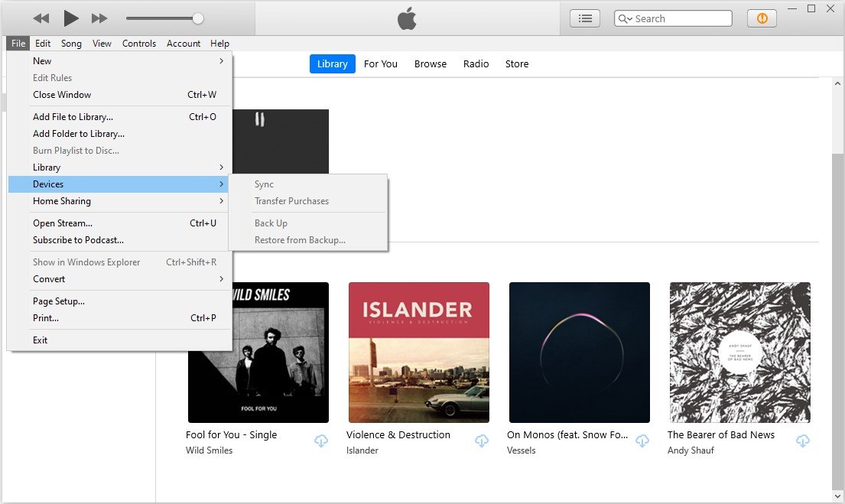
Task: Open the On Monos album artwork
Action: [580, 353]
